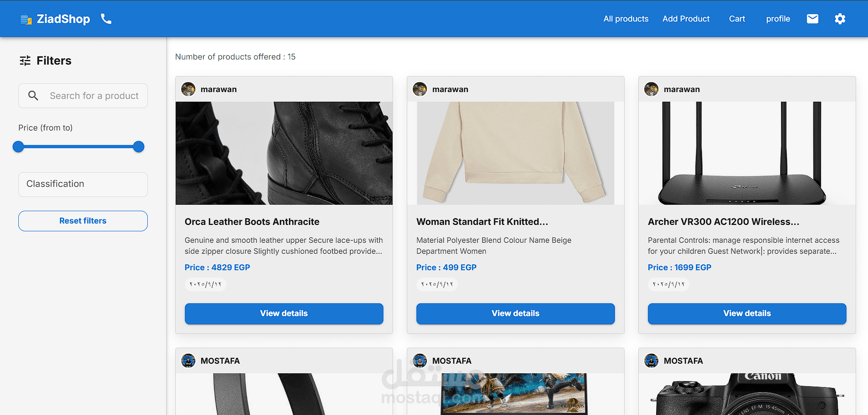The width and height of the screenshot is (868, 415).
Task: Click seller name marawan on Archer VR300 card
Action: click(682, 89)
